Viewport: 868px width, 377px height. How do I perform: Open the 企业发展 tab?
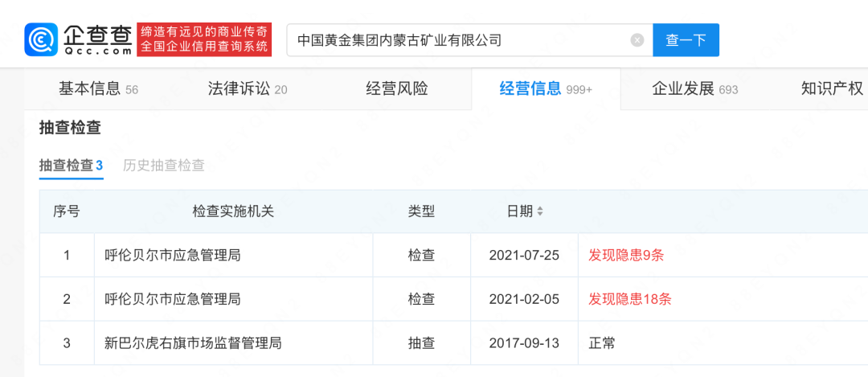click(x=694, y=89)
